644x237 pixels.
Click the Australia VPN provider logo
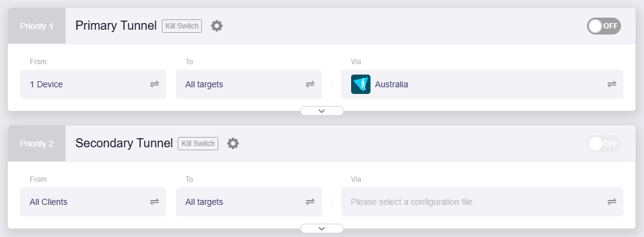[361, 84]
